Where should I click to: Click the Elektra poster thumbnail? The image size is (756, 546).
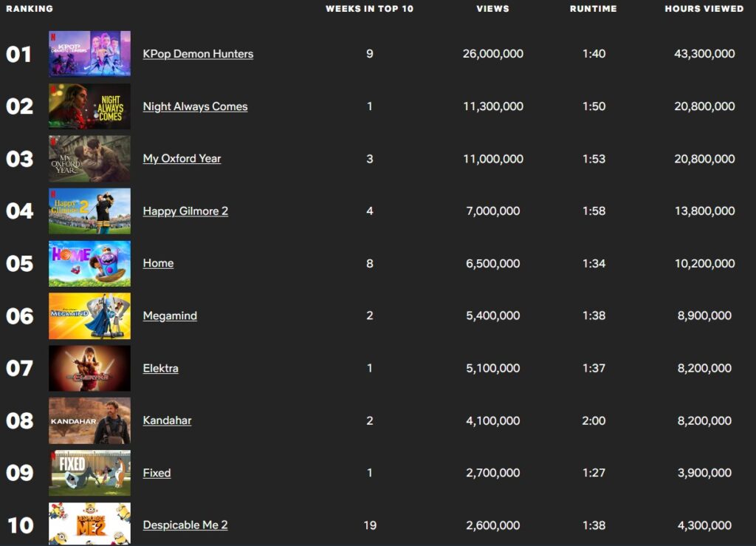click(89, 368)
